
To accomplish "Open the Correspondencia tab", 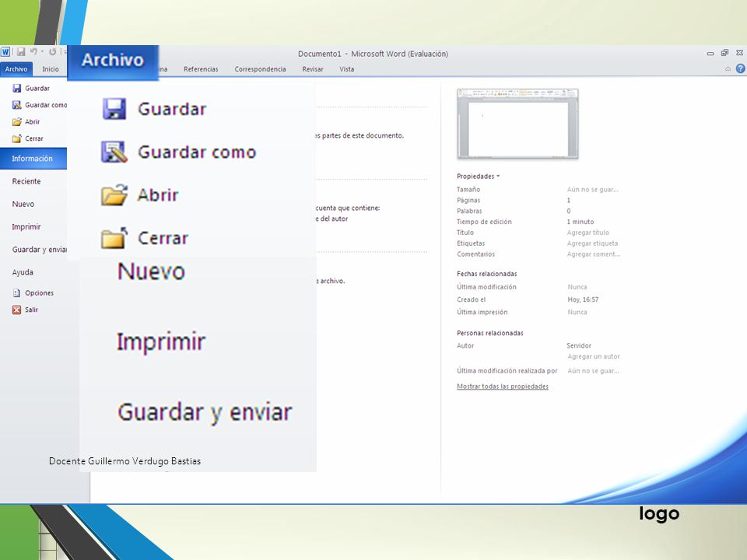I will click(260, 69).
